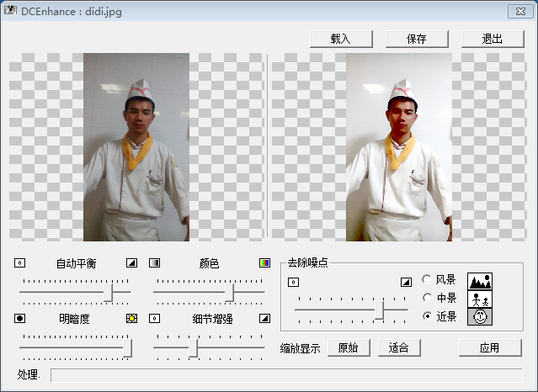Click the 处理 progress bar
538x392 pixels.
pos(286,375)
